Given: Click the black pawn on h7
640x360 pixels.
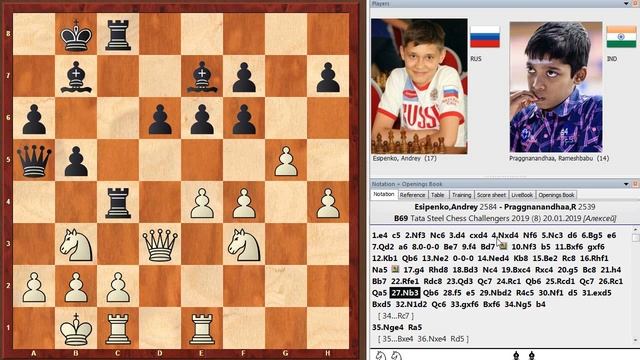Looking at the screenshot, I should [x=328, y=77].
